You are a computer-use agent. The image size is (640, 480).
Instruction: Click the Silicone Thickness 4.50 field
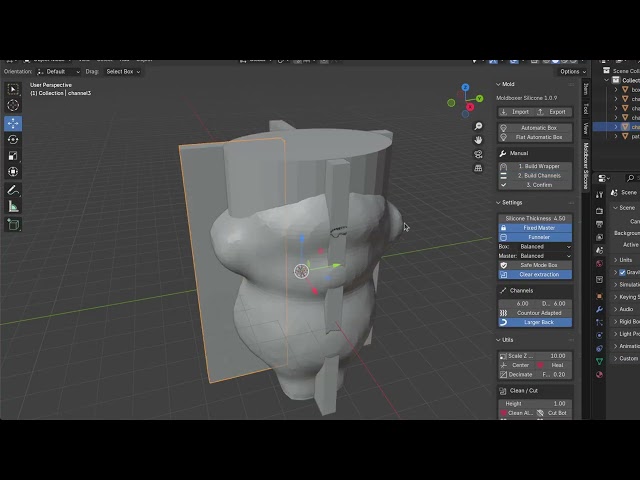(535, 218)
